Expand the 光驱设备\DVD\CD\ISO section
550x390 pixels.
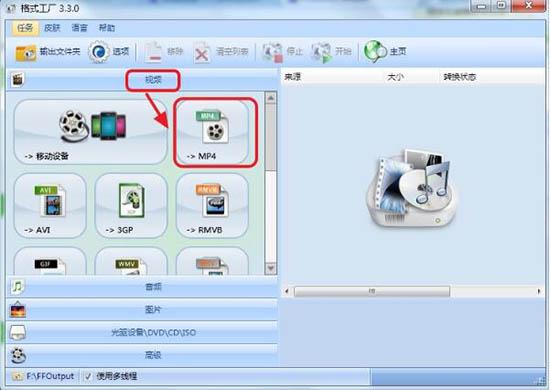pos(142,332)
